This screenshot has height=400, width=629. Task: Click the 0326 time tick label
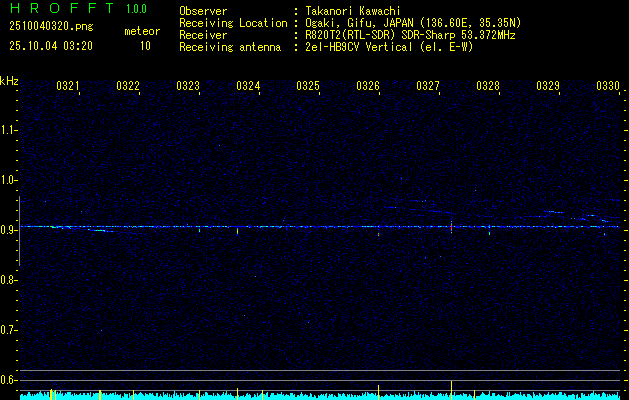tap(368, 86)
